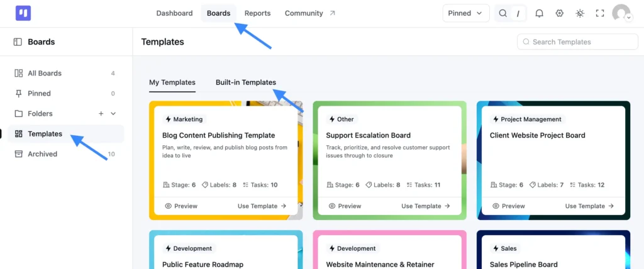Image resolution: width=644 pixels, height=269 pixels.
Task: Expand the Folders chevron
Action: pyautogui.click(x=113, y=114)
